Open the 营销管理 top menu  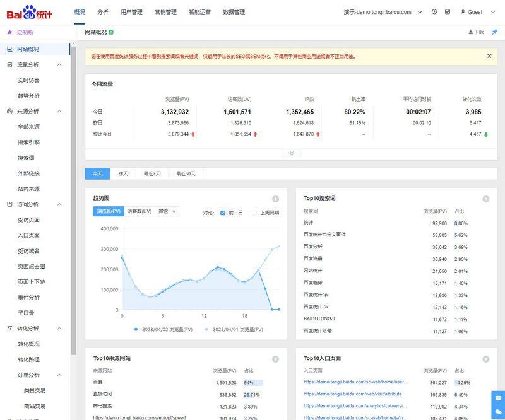tap(165, 12)
